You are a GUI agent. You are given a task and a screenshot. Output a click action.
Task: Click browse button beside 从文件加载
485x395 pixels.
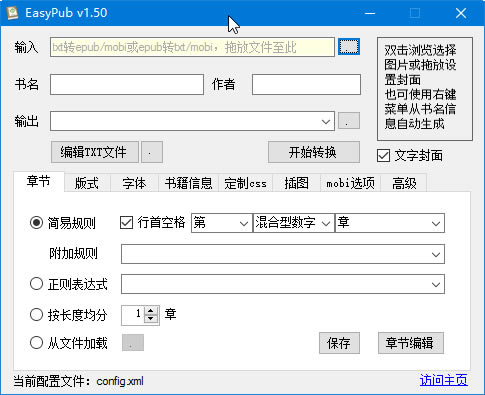[133, 342]
